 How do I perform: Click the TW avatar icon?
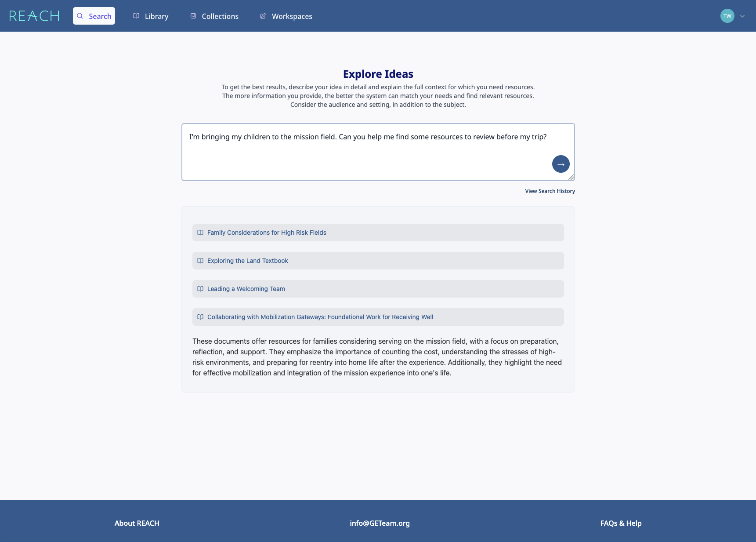727,16
